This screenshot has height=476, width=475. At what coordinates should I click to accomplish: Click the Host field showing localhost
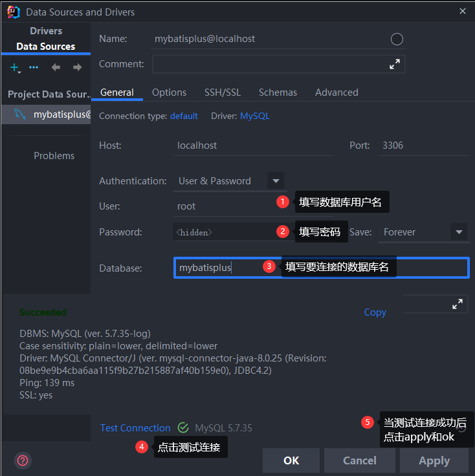253,146
